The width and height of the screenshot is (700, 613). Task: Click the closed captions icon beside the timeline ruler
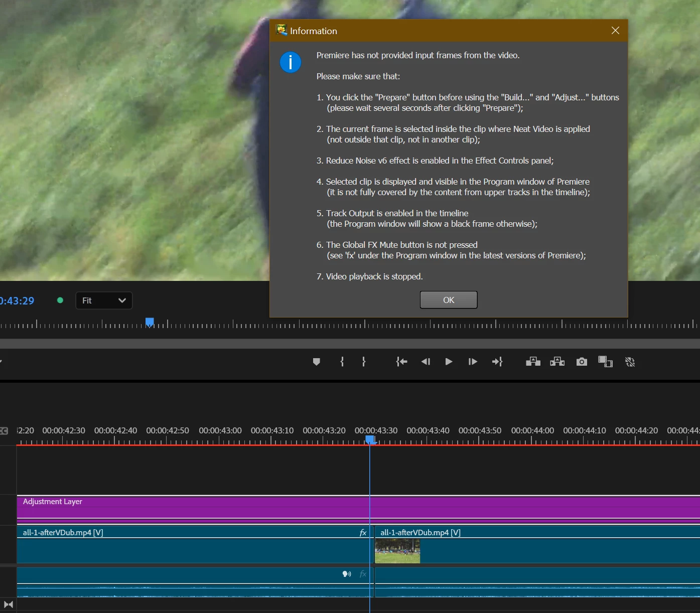4,431
